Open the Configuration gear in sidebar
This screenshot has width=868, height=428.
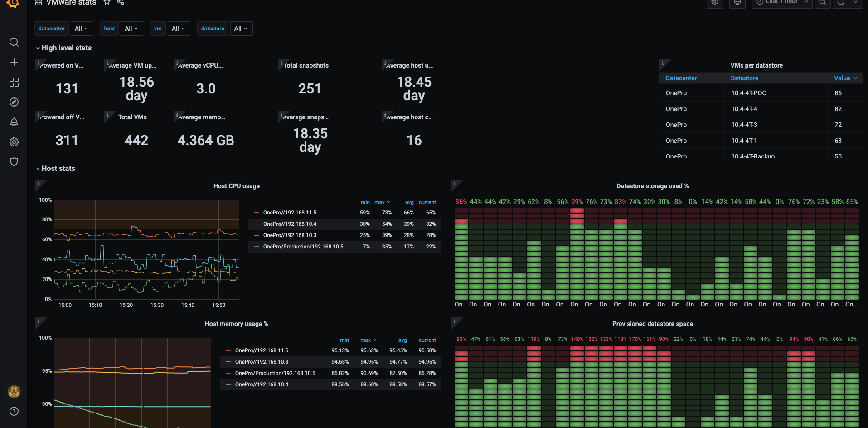point(14,142)
